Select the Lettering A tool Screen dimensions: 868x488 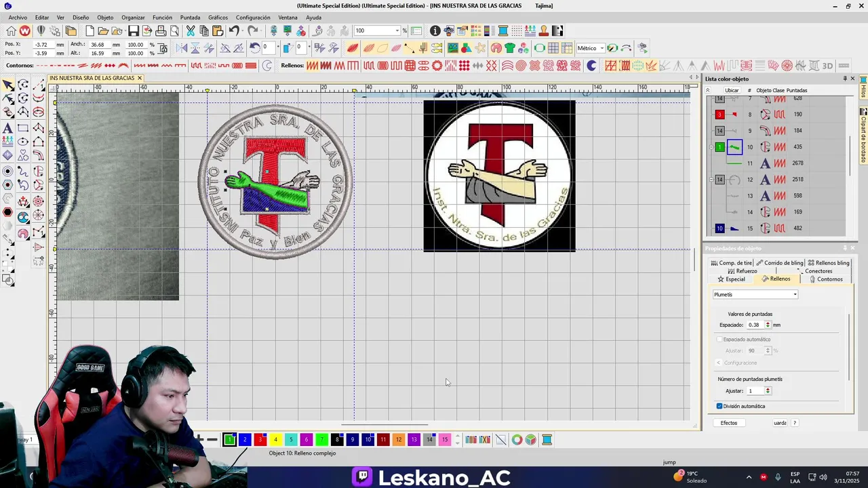[8, 128]
